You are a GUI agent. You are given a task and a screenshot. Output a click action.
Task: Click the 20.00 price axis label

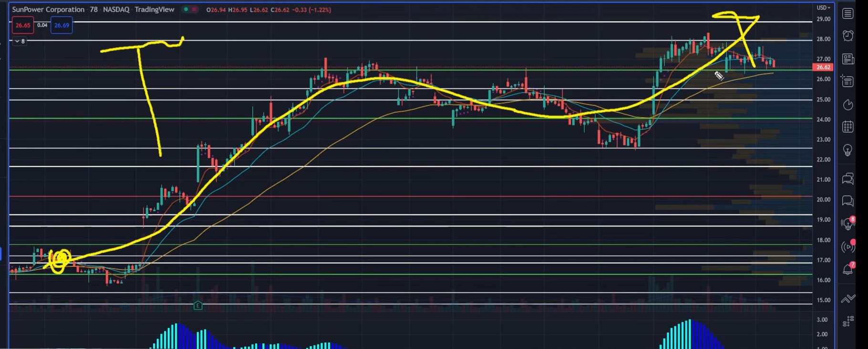[x=823, y=200]
